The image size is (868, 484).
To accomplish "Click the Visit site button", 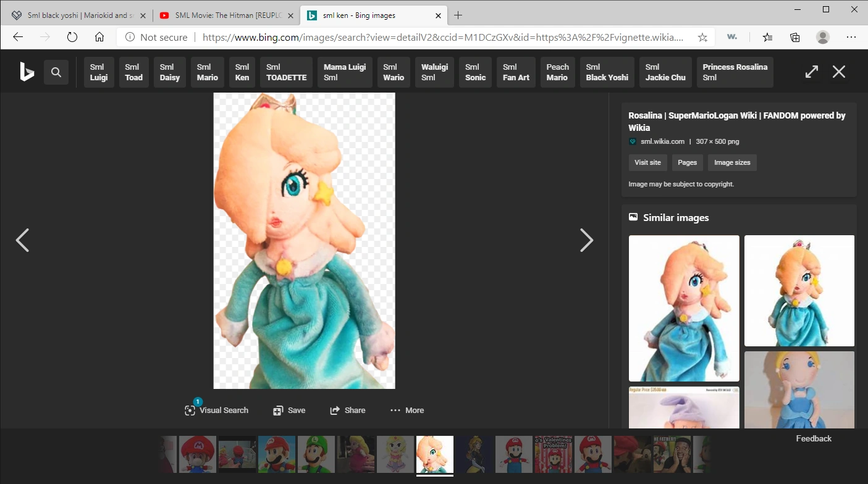I will tap(647, 162).
